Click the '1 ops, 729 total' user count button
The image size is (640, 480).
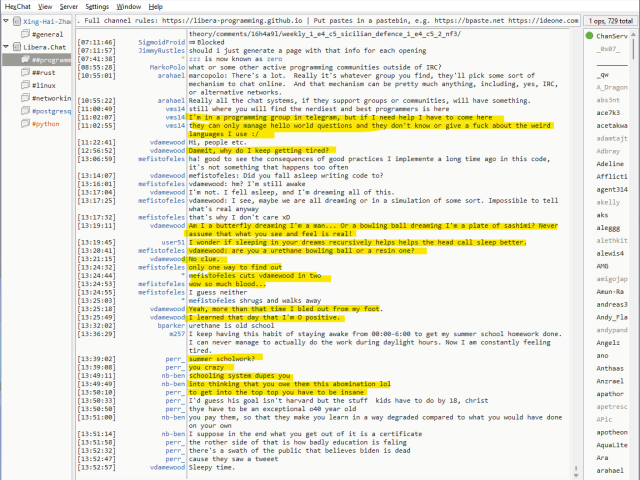pyautogui.click(x=607, y=19)
